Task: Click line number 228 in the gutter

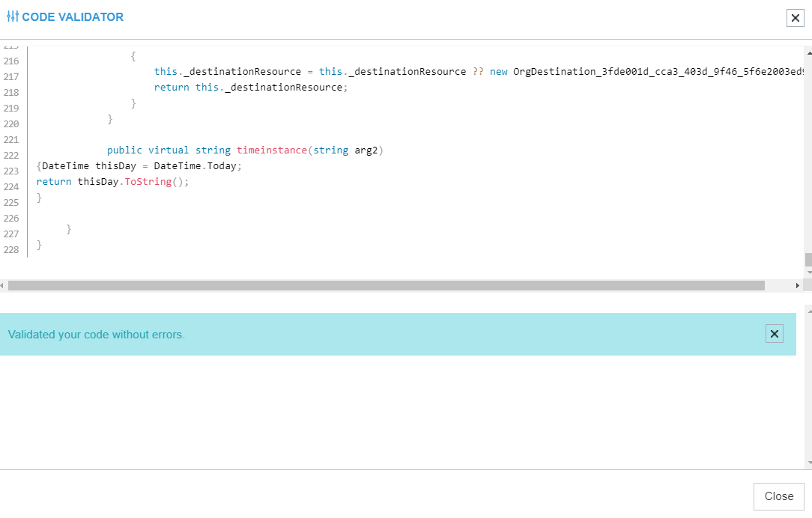Action: point(10,250)
